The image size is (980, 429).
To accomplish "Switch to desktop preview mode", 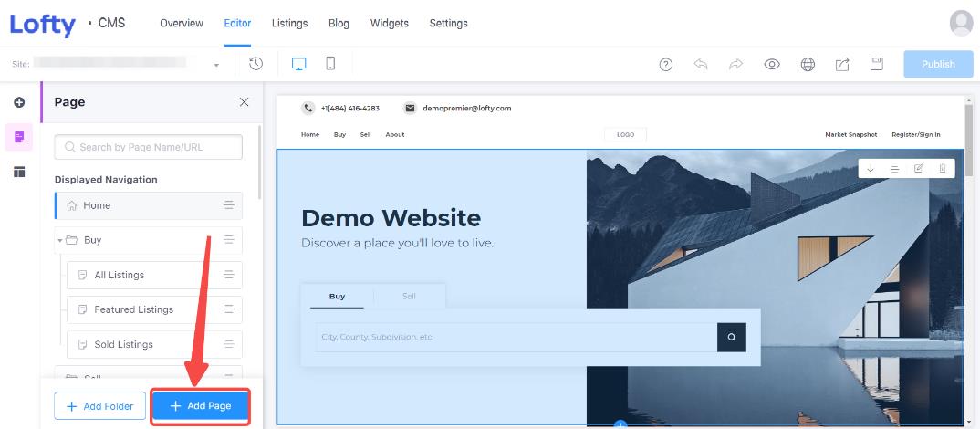I will click(x=298, y=64).
